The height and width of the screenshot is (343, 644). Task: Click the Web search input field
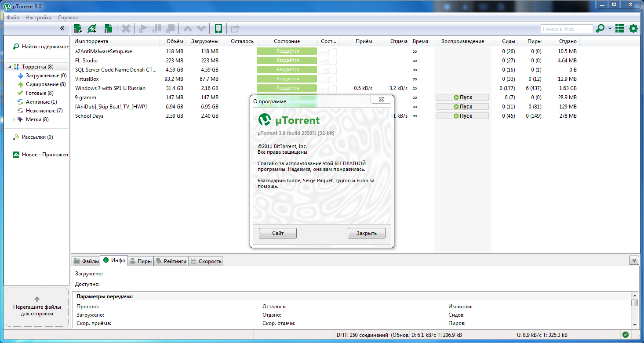(x=566, y=29)
